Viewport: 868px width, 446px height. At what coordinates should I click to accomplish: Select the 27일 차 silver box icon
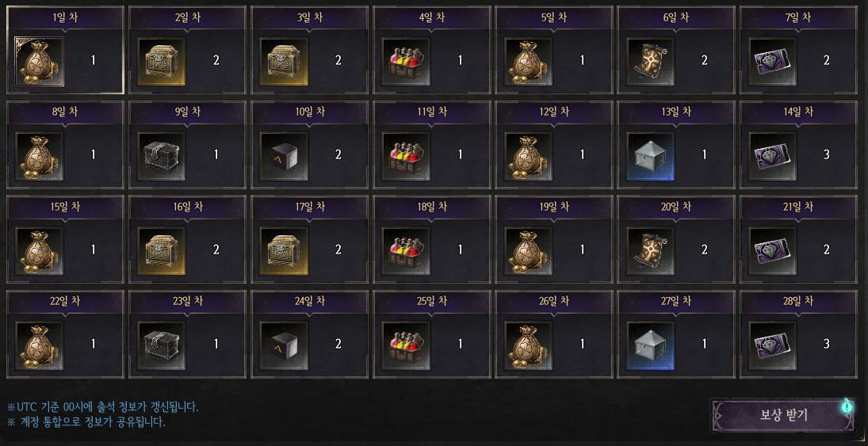(651, 345)
